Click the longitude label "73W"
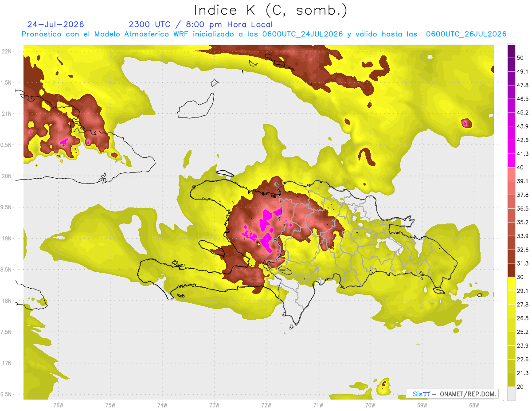 [214, 405]
